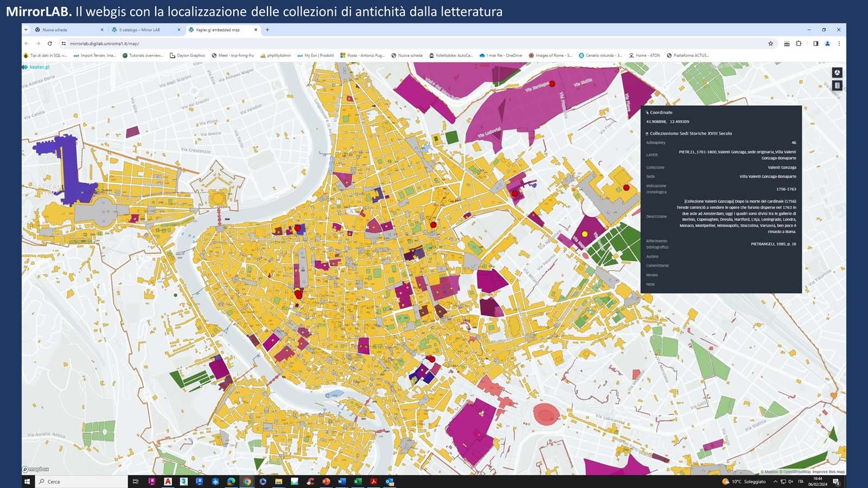Open the Chrome three-dot menu
Screen dimensions: 868x488
(839, 43)
